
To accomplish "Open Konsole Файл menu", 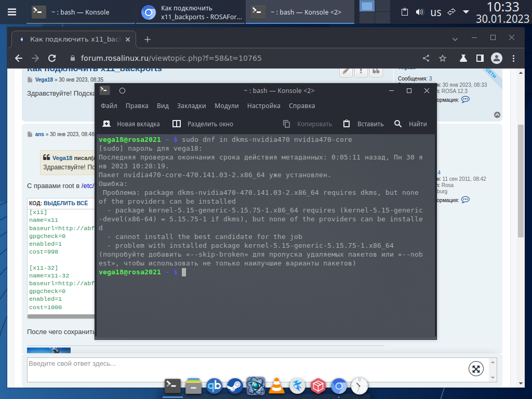I will [x=109, y=106].
